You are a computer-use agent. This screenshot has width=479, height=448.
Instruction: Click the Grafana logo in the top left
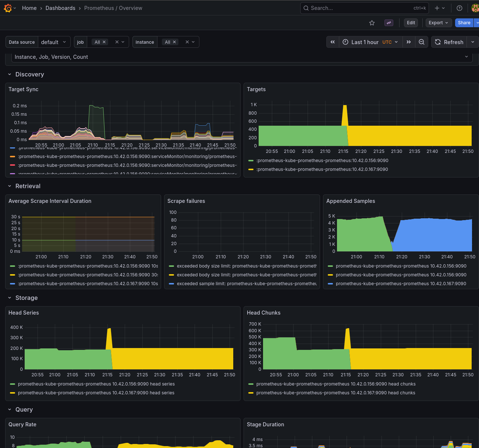click(x=7, y=8)
